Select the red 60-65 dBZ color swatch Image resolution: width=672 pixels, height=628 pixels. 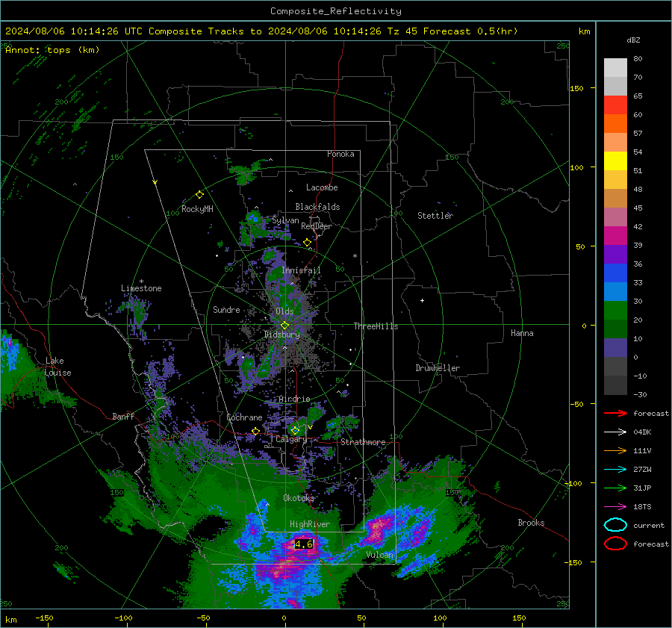[x=615, y=105]
